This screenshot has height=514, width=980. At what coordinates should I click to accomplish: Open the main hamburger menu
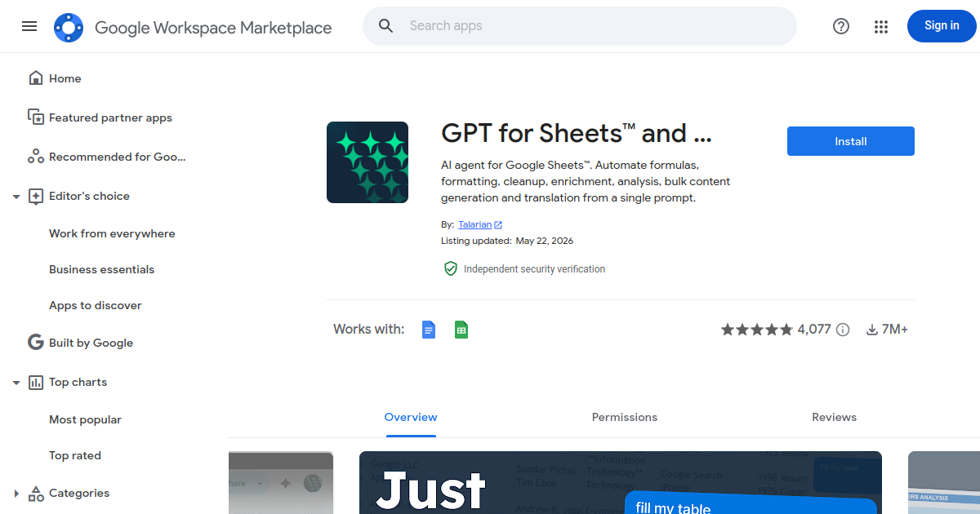(29, 26)
